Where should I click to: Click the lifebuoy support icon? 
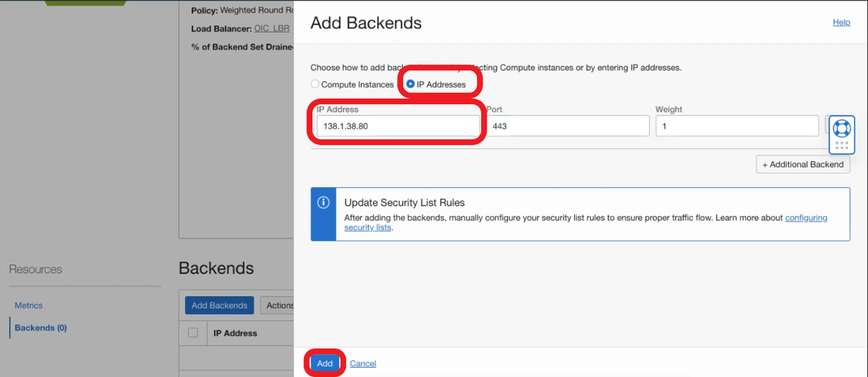point(842,128)
